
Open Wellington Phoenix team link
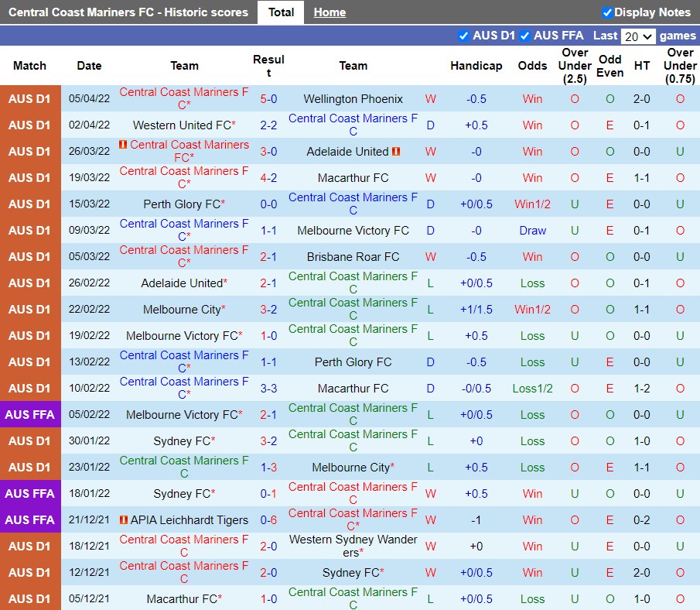pyautogui.click(x=353, y=99)
